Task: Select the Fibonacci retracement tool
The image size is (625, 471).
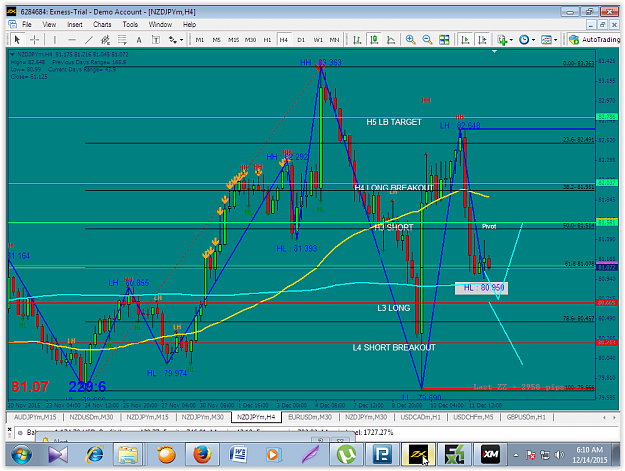Action: click(122, 39)
